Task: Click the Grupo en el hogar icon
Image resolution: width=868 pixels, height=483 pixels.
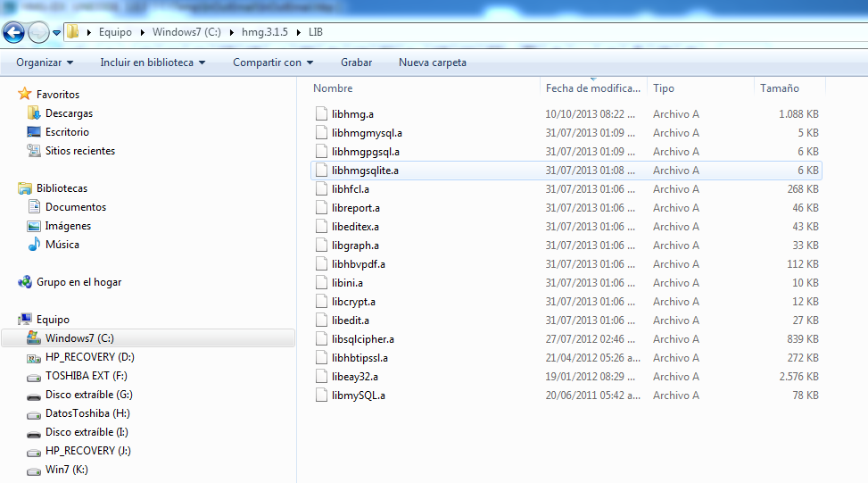Action: coord(25,282)
